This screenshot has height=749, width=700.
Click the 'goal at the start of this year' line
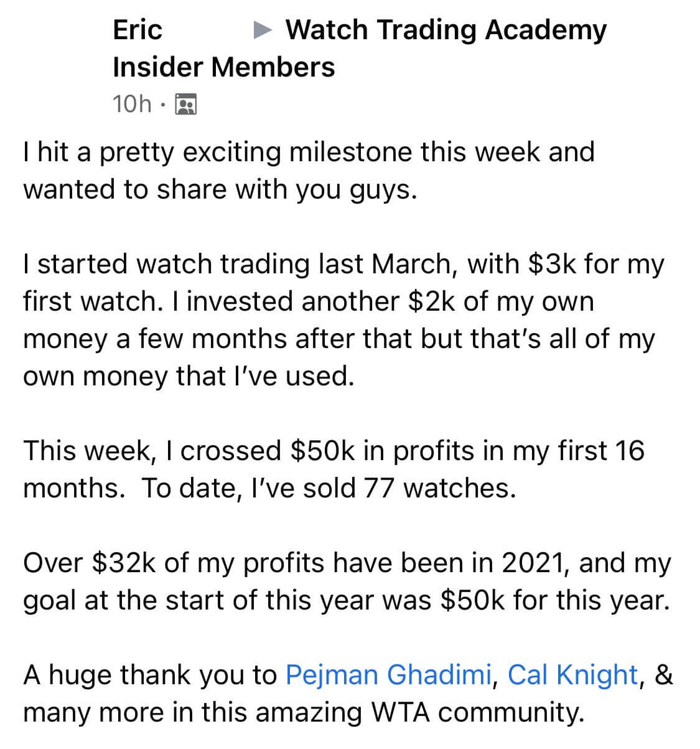[x=347, y=600]
